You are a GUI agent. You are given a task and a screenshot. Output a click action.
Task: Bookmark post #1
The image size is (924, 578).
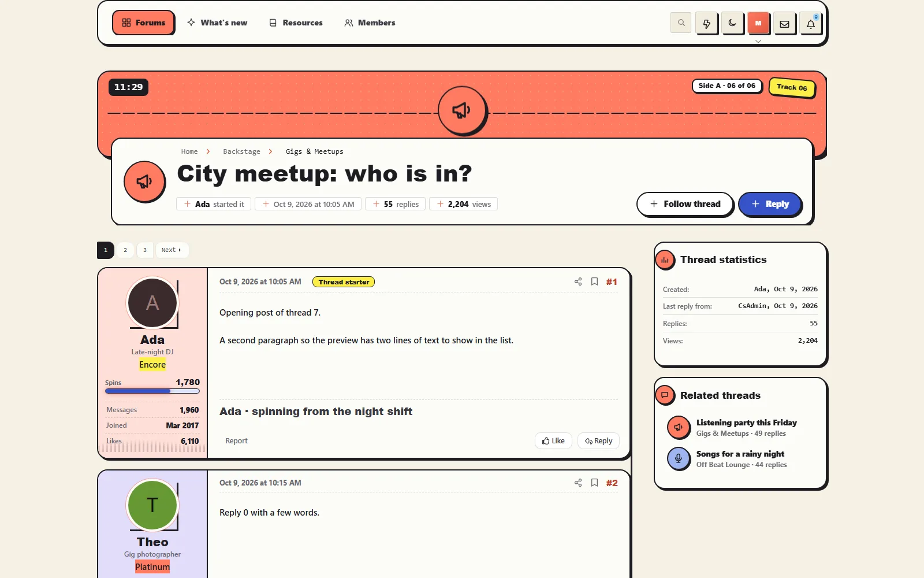(594, 281)
